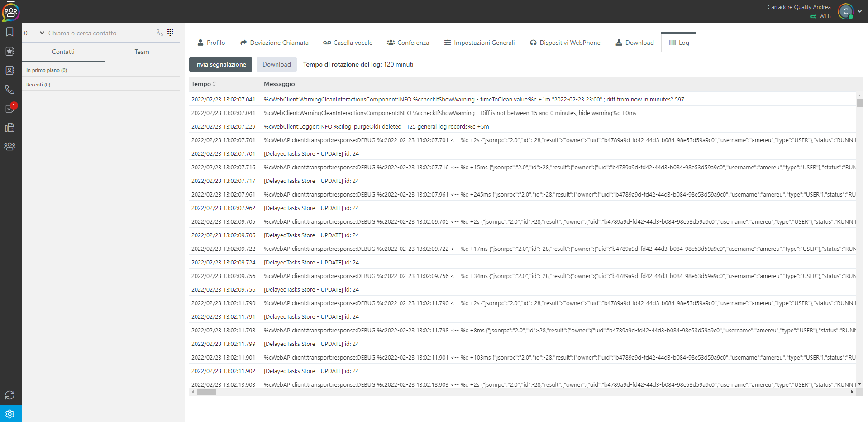Screen dimensions: 868x422
Task: Select log row timestamped 13:02:09.705
Action: coord(523,221)
